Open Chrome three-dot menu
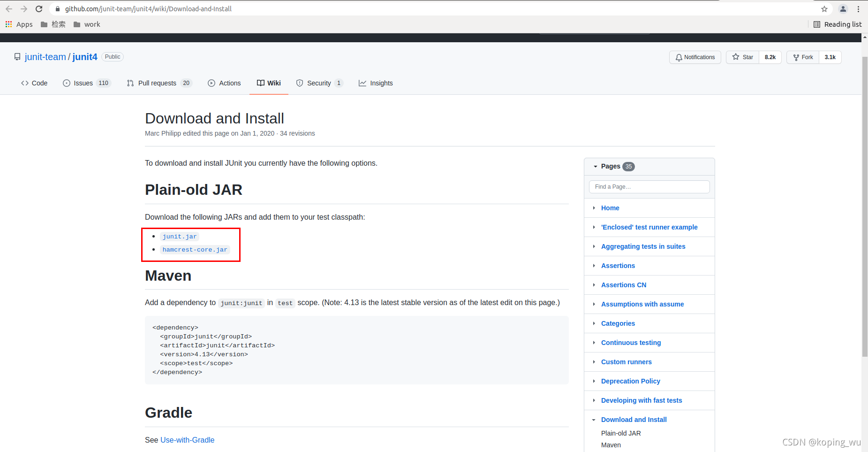868x452 pixels. pos(859,9)
